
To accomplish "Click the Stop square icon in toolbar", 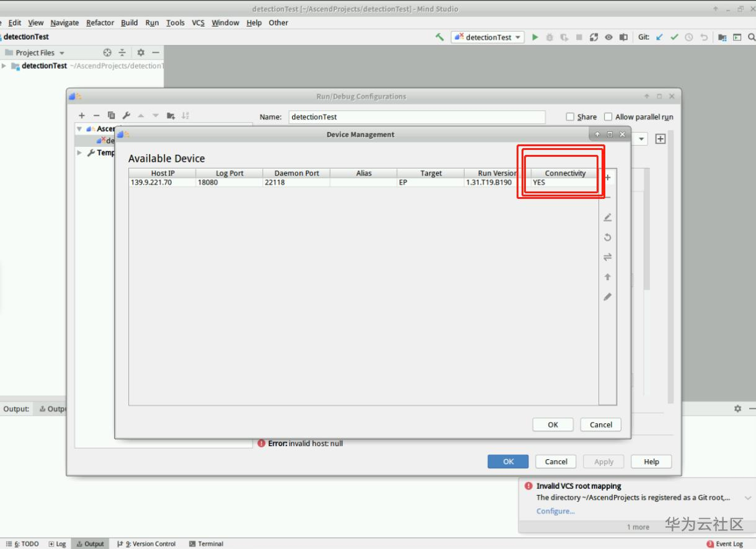I will coord(579,37).
